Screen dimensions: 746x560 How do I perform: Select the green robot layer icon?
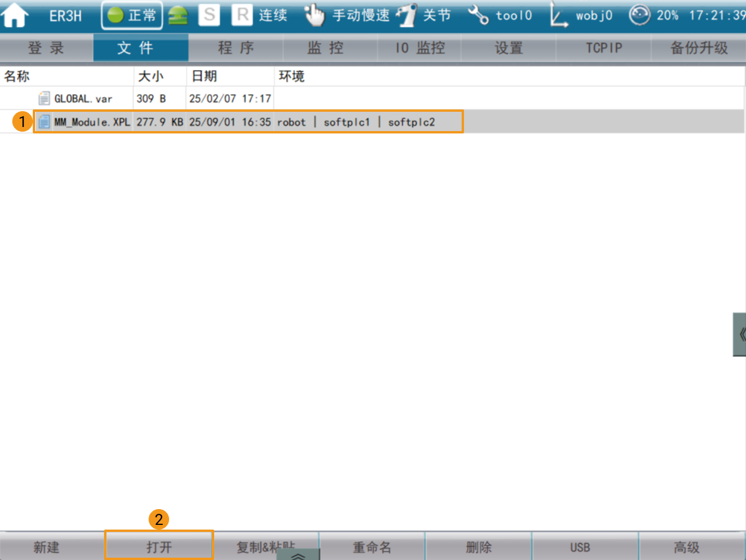pos(178,16)
